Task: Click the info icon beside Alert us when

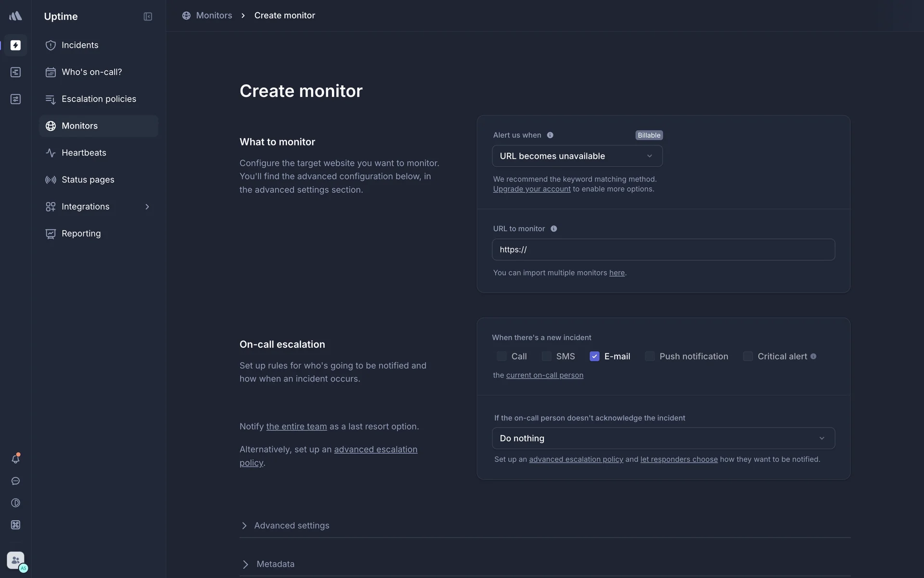Action: pyautogui.click(x=550, y=135)
